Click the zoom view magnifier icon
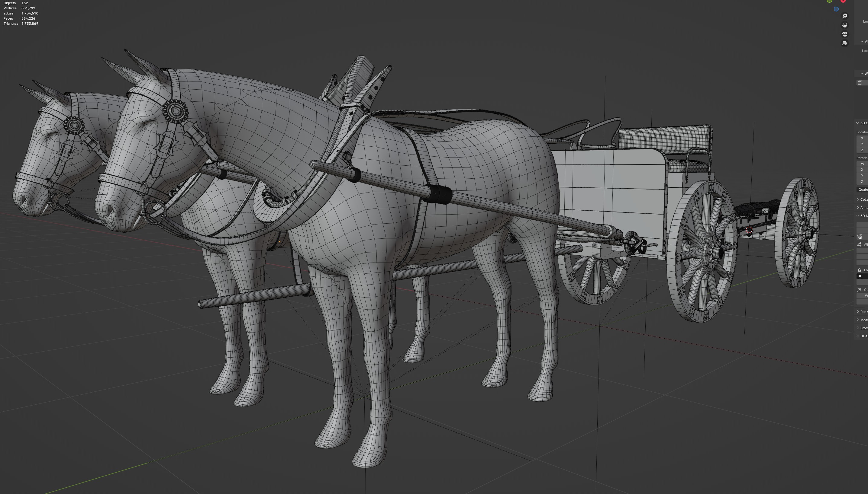The width and height of the screenshot is (868, 494). pyautogui.click(x=844, y=16)
